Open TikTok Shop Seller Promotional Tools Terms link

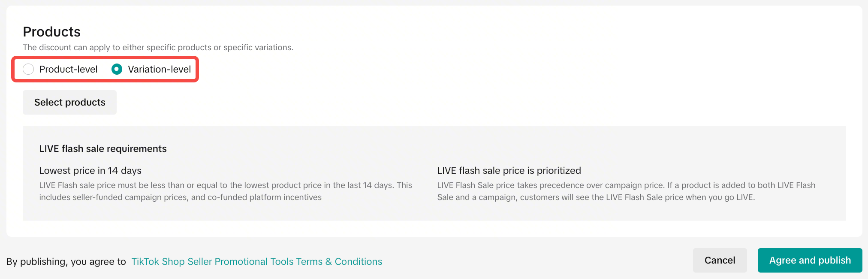[256, 261]
